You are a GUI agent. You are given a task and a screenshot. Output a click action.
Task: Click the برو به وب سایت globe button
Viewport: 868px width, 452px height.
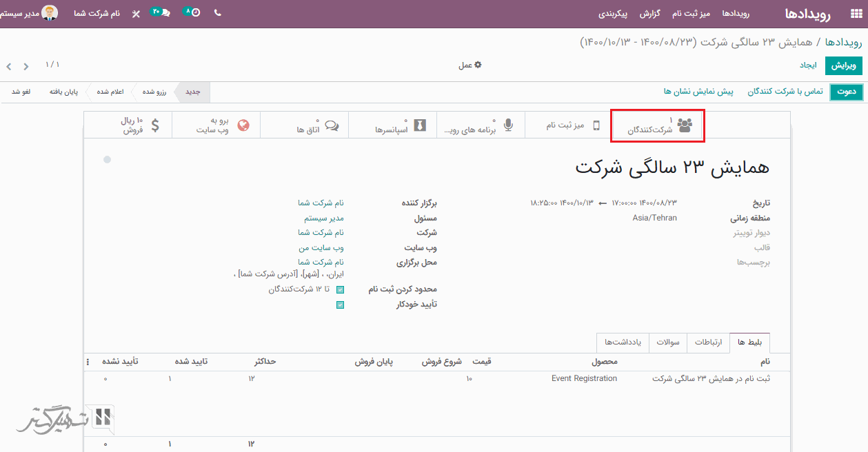click(x=216, y=125)
